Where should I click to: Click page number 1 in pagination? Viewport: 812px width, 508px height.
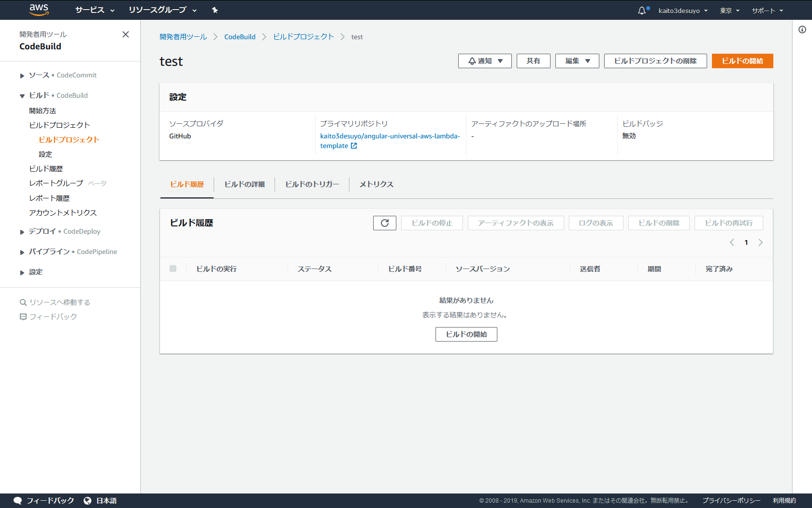tap(746, 242)
